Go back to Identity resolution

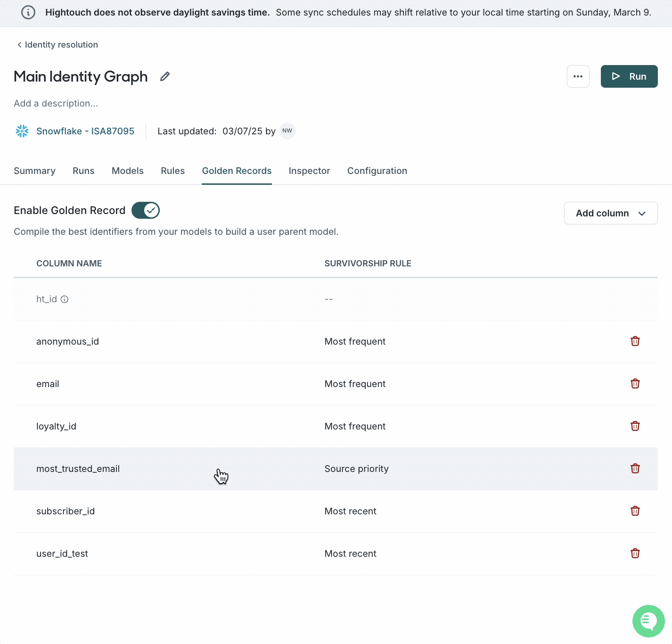[57, 45]
